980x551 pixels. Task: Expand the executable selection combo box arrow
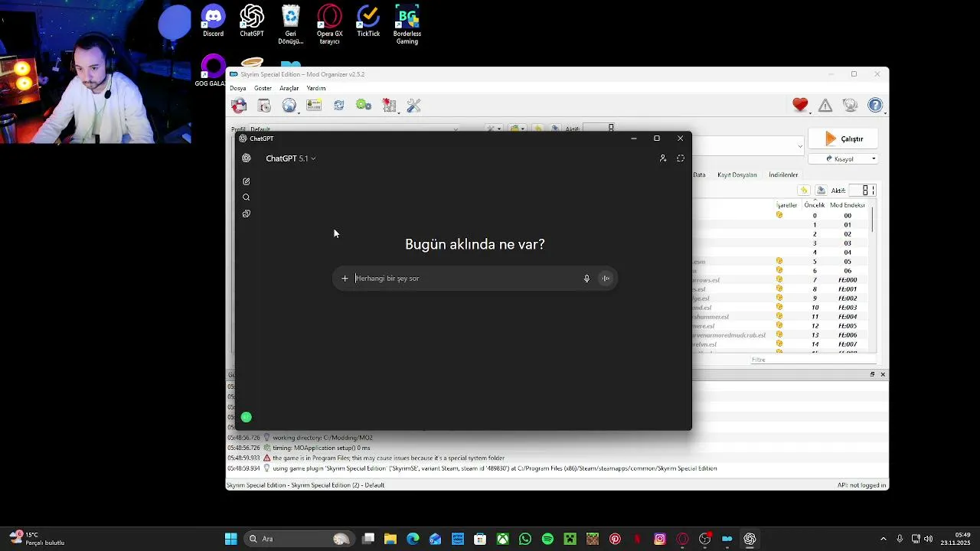(800, 146)
